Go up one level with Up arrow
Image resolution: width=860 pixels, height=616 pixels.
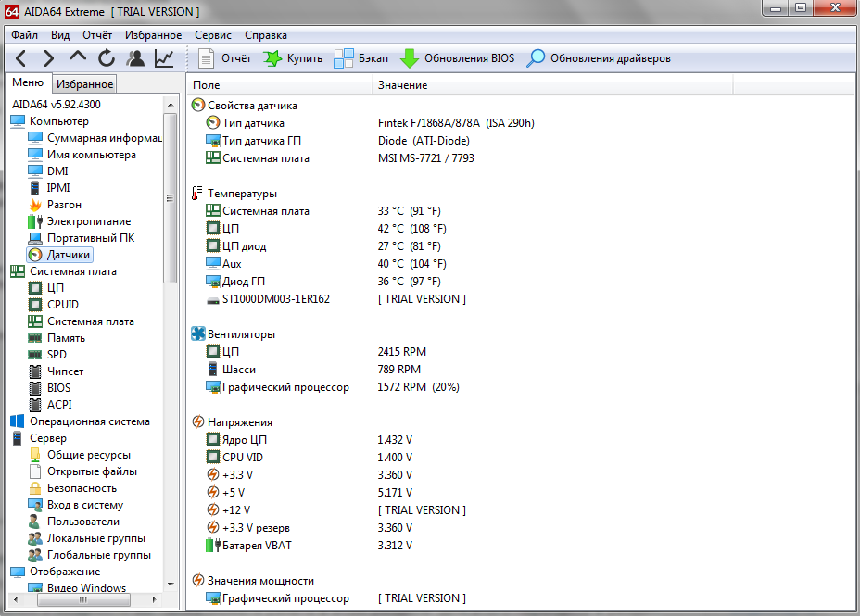tap(78, 58)
